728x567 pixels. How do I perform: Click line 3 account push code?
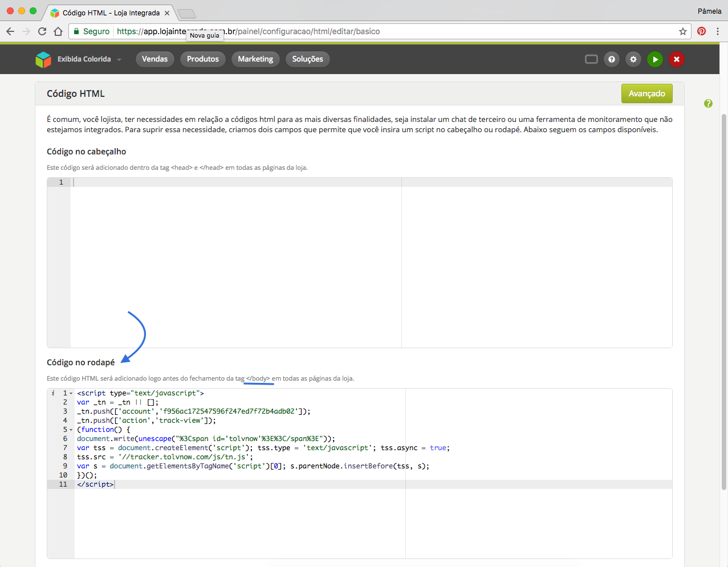coord(194,411)
